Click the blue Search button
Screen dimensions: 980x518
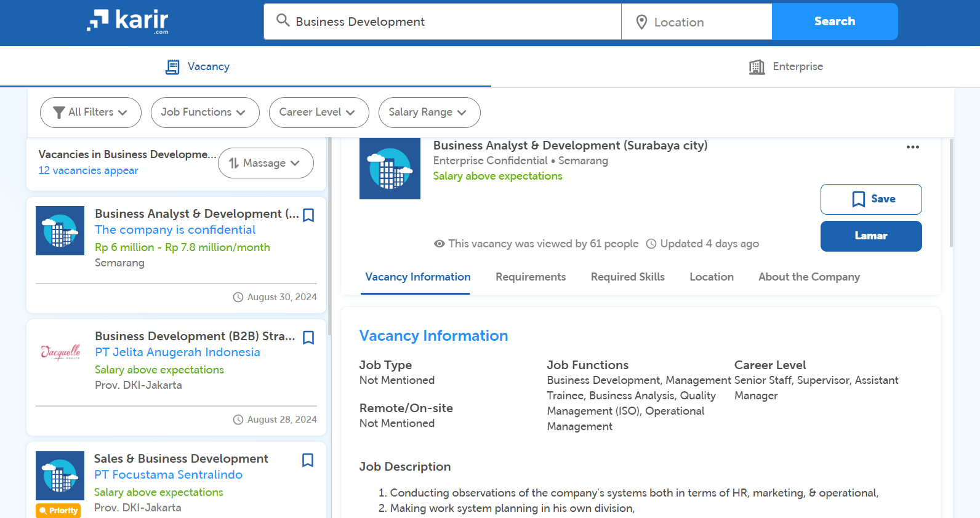point(835,22)
